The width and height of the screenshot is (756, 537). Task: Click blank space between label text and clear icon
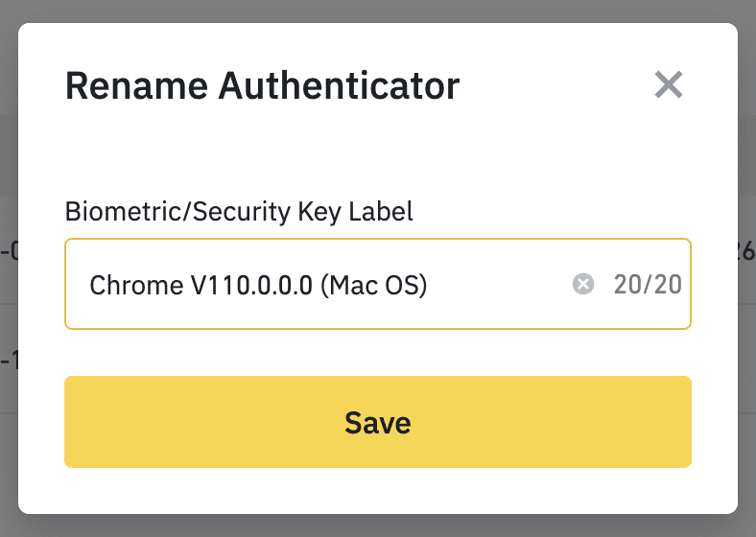coord(499,285)
